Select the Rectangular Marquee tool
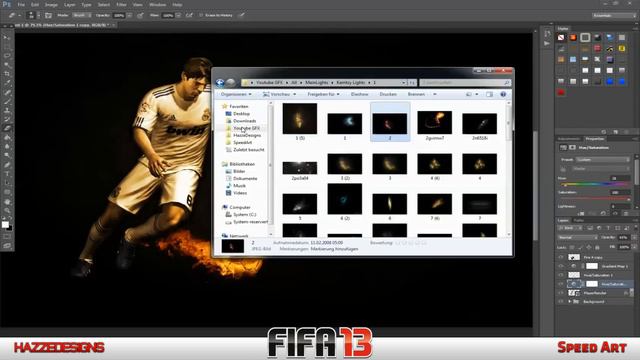 (x=7, y=47)
